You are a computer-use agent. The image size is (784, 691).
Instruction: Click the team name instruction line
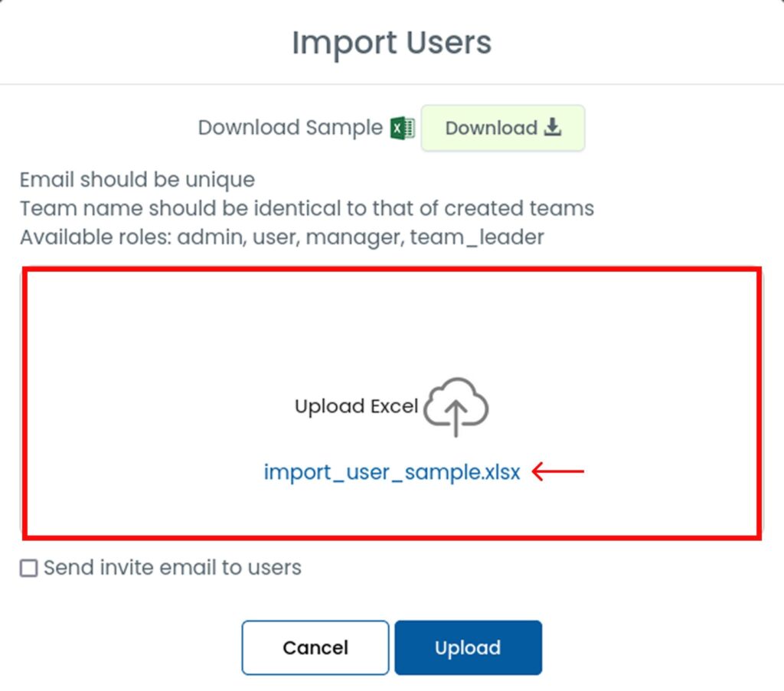(306, 208)
